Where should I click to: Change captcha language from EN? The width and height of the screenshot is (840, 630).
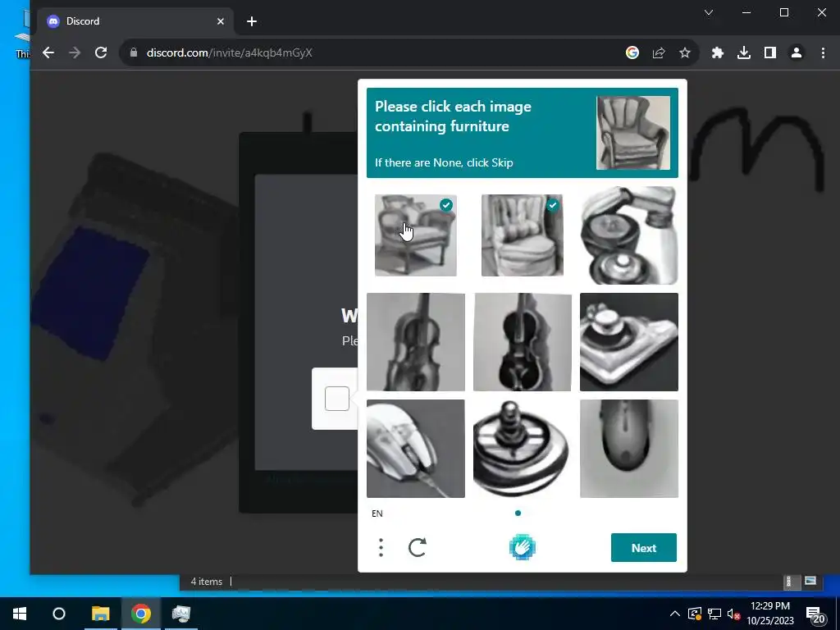(x=377, y=514)
